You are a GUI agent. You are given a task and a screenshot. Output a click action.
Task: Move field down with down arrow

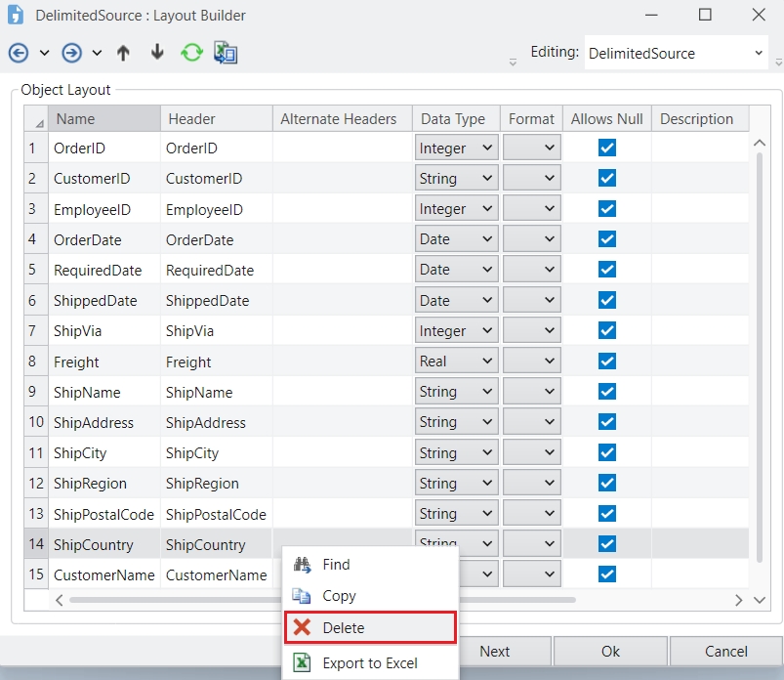click(157, 53)
